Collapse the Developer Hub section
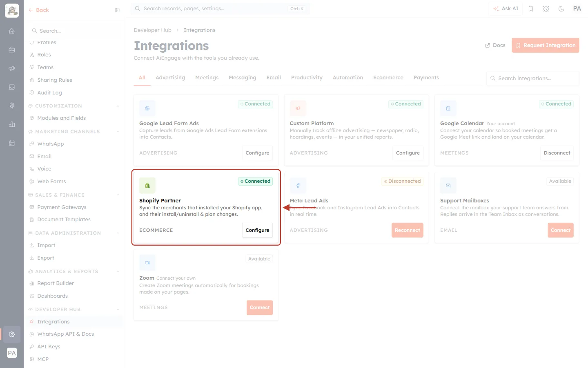588x368 pixels. coord(118,310)
